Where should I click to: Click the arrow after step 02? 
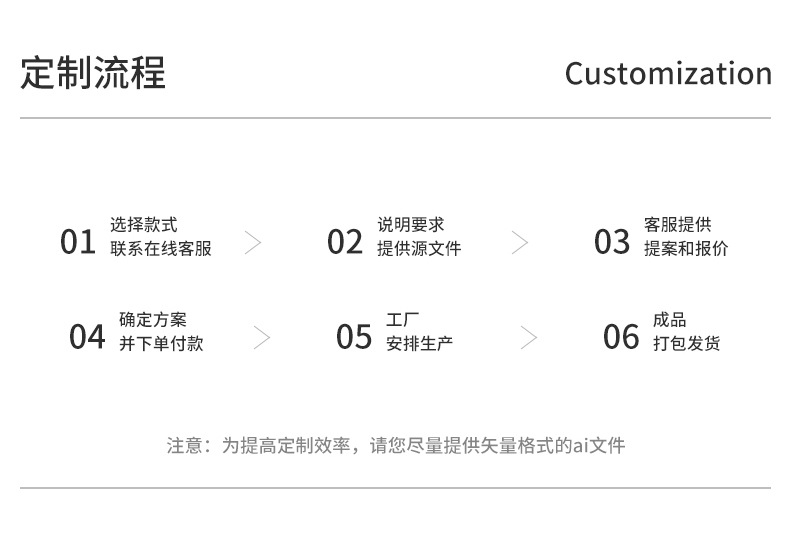(x=520, y=242)
